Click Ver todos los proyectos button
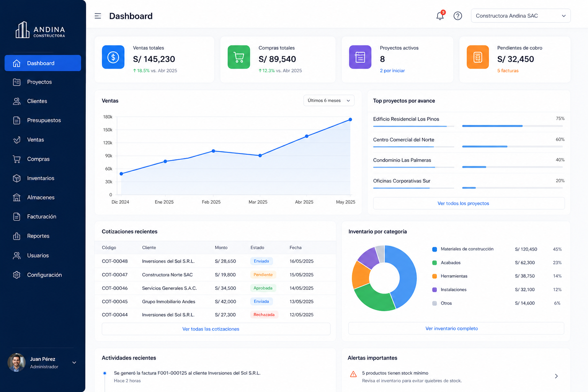The image size is (588, 392). point(469,203)
